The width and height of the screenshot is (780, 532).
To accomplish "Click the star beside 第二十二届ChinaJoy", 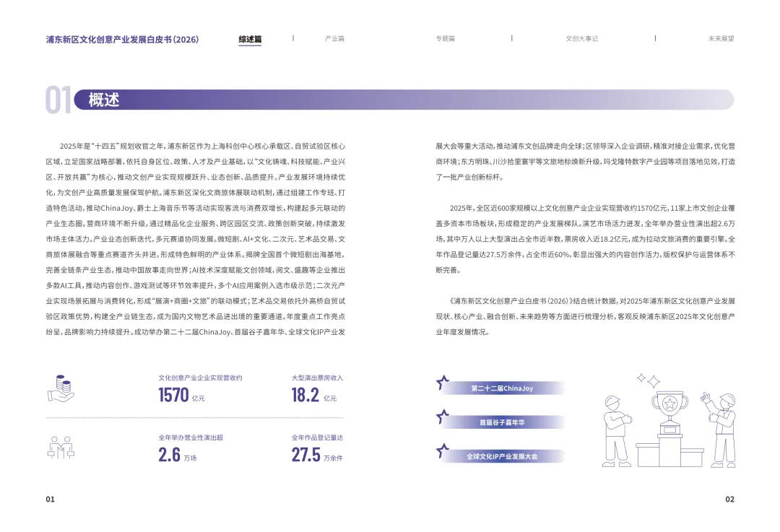I will tap(442, 383).
